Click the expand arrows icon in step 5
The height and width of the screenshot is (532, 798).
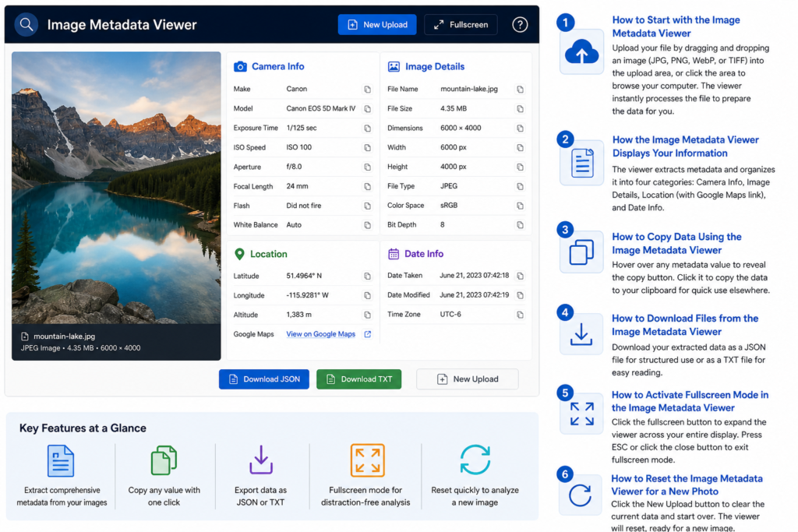coord(581,414)
